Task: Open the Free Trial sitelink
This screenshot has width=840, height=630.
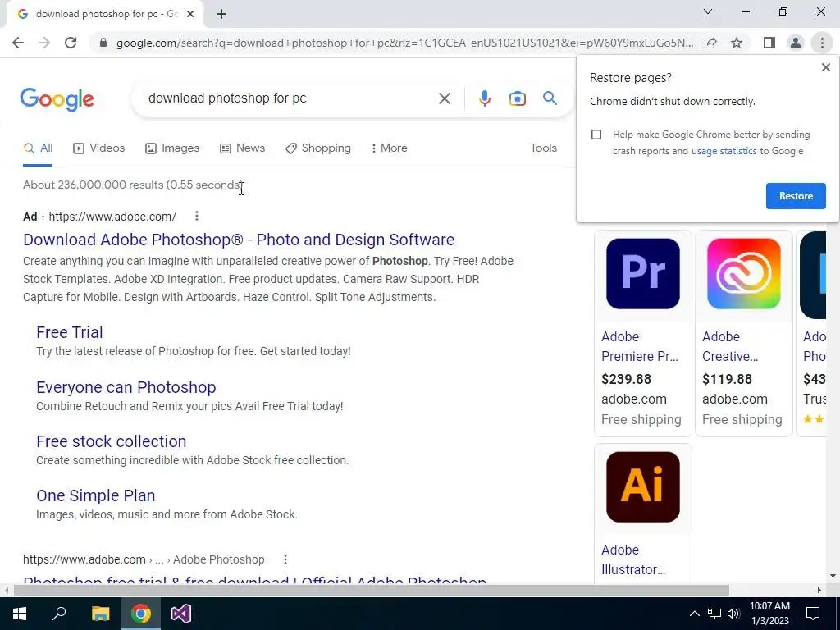Action: coord(70,332)
